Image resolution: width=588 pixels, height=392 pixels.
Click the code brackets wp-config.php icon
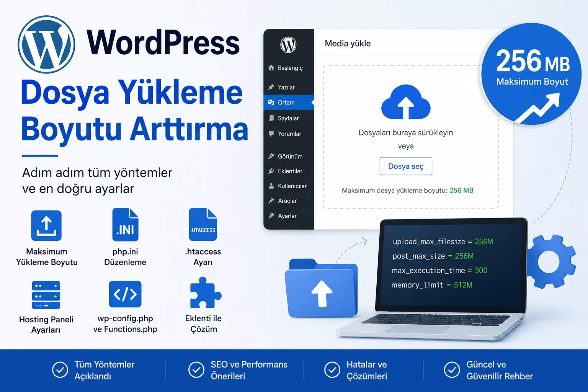pos(125,294)
